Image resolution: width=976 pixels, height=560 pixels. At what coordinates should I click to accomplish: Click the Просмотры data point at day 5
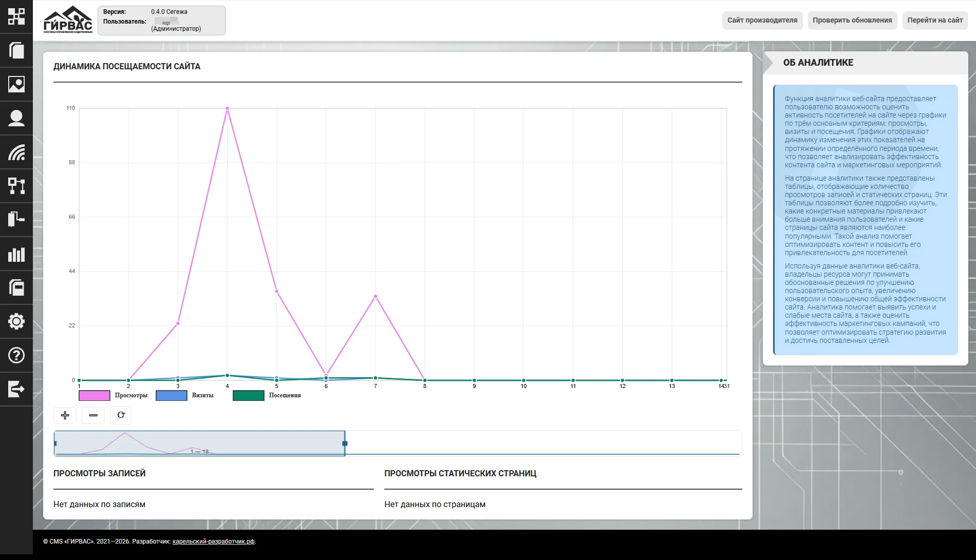coord(276,292)
